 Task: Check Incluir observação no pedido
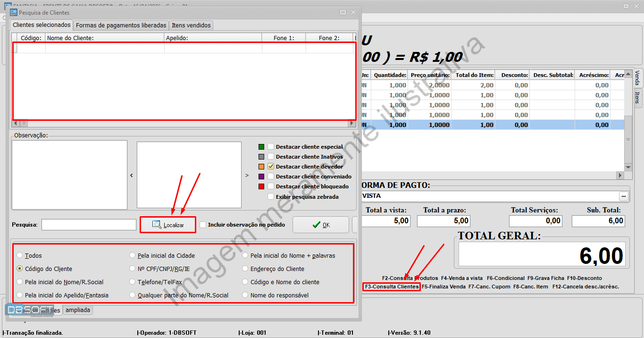click(x=203, y=225)
